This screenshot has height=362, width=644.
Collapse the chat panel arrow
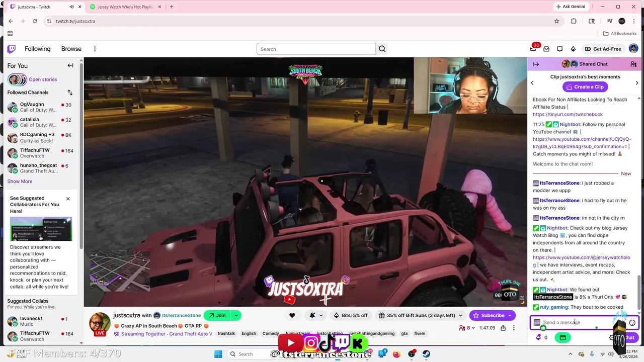[536, 64]
